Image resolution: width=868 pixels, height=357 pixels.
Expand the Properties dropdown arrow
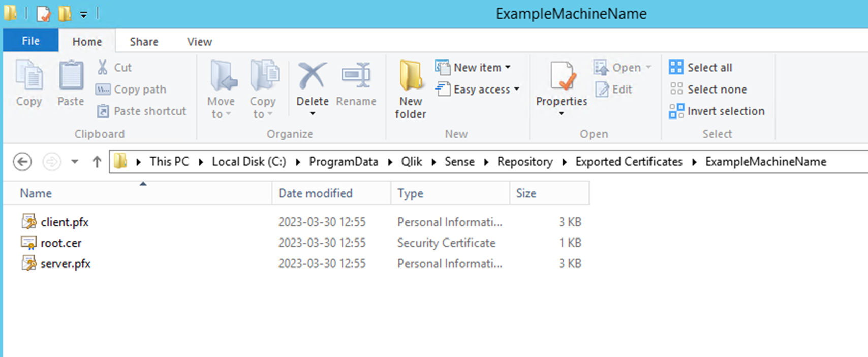click(561, 114)
